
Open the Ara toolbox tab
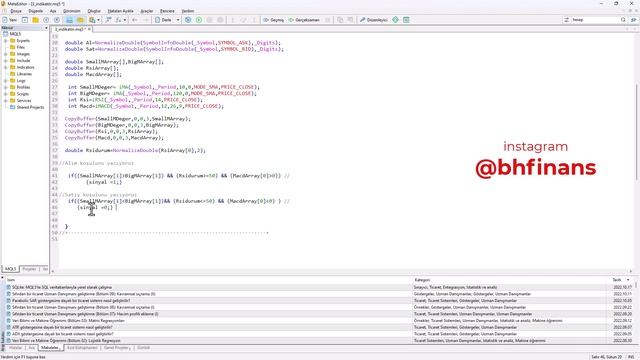click(31, 348)
